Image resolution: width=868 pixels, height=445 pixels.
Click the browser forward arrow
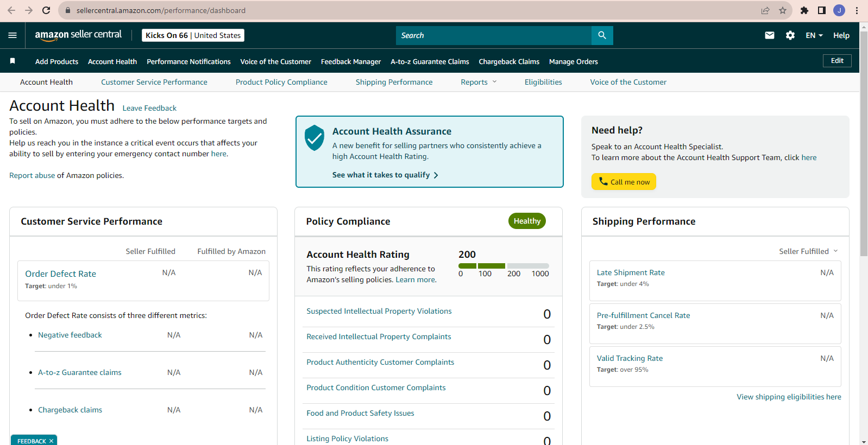point(29,10)
